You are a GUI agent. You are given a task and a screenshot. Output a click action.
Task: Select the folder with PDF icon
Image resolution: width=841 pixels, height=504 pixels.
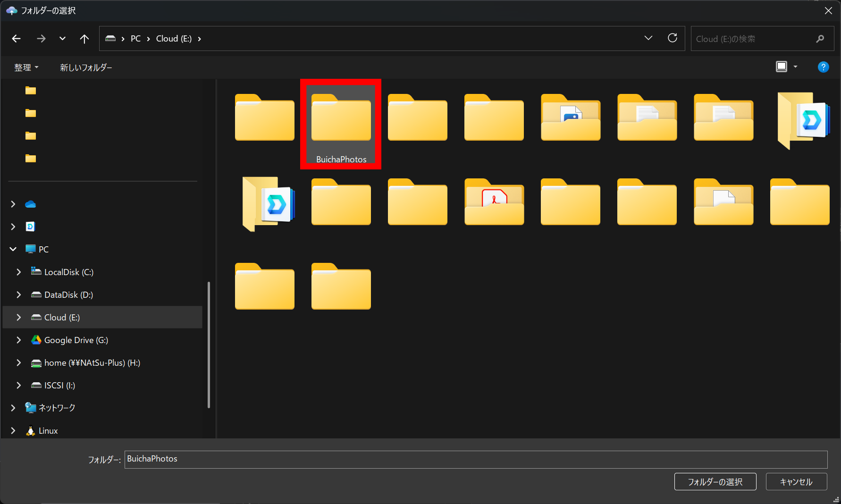[x=494, y=202]
